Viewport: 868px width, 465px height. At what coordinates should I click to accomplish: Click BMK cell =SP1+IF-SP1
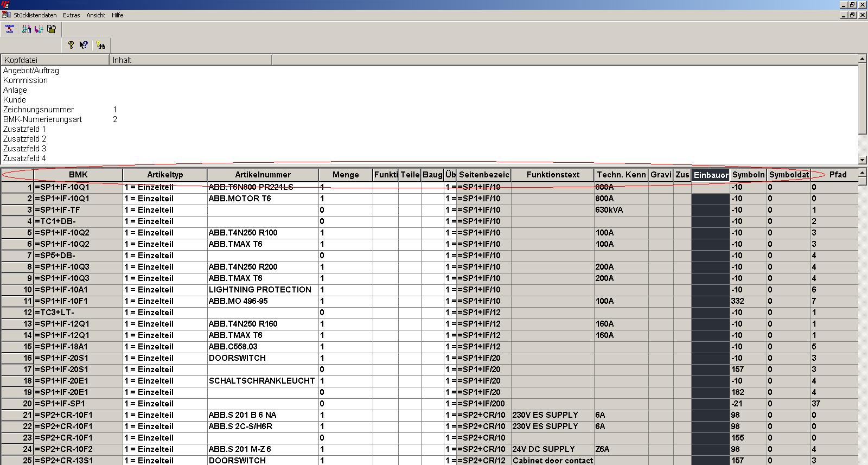(78, 404)
